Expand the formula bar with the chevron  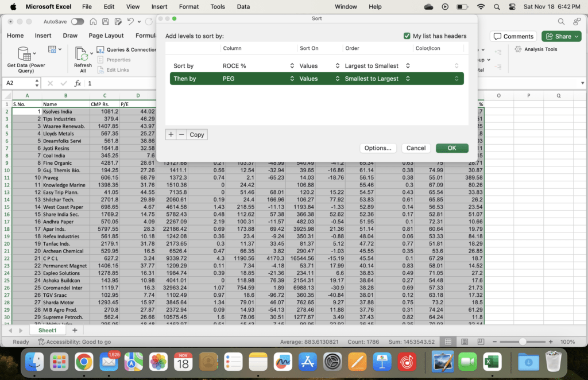pyautogui.click(x=582, y=83)
